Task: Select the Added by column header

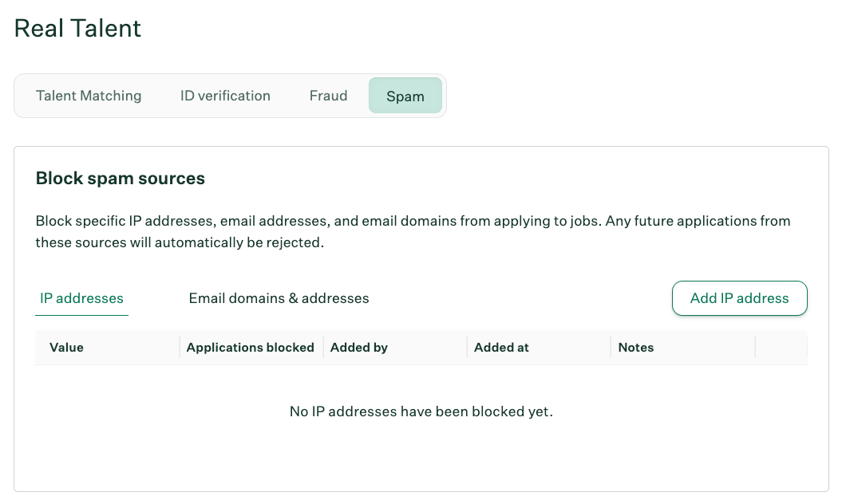Action: [358, 348]
